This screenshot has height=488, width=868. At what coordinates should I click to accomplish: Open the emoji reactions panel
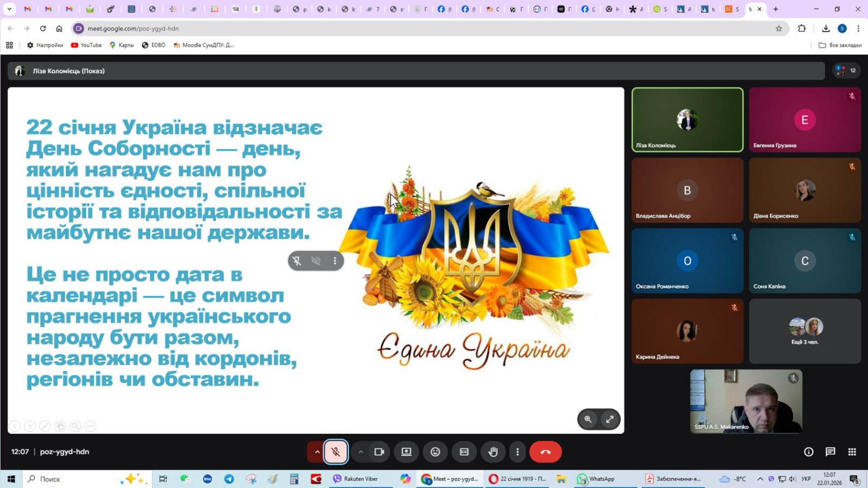[x=435, y=452]
